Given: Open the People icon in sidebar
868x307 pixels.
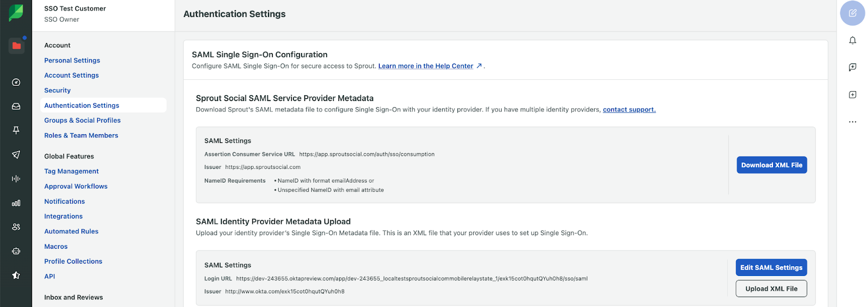Looking at the screenshot, I should coord(16,227).
